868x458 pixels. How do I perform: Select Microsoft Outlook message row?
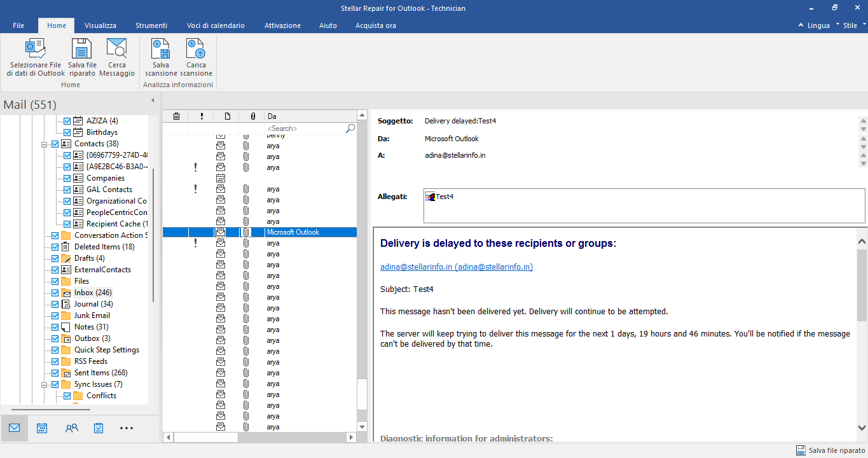259,232
